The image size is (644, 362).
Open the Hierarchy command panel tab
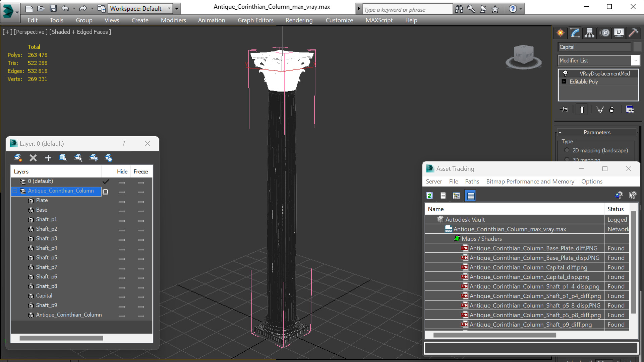589,33
